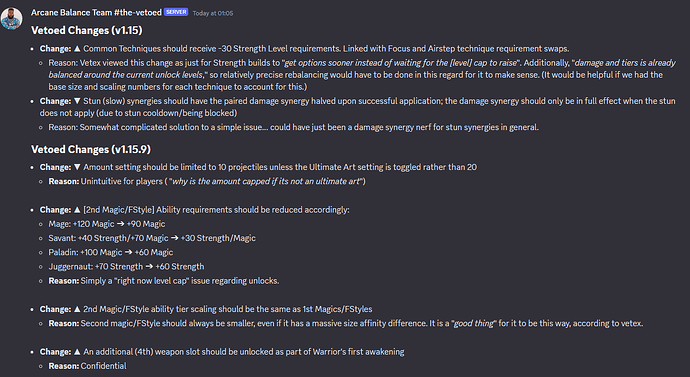Image resolution: width=690 pixels, height=377 pixels.
Task: Click the down-triangle emoji before Amount setting
Action: (x=77, y=167)
